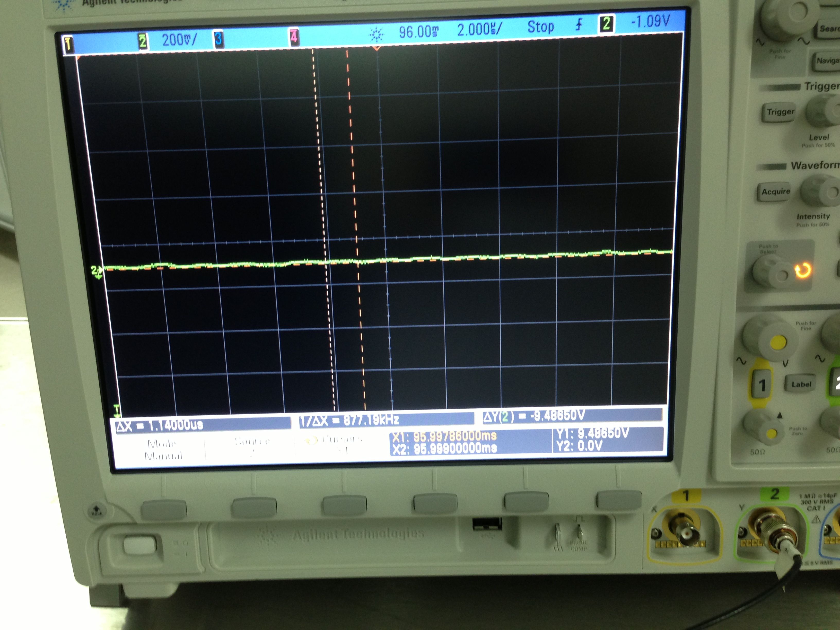Select the pink channel 4 status indicator
The height and width of the screenshot is (630, 840).
click(x=294, y=37)
